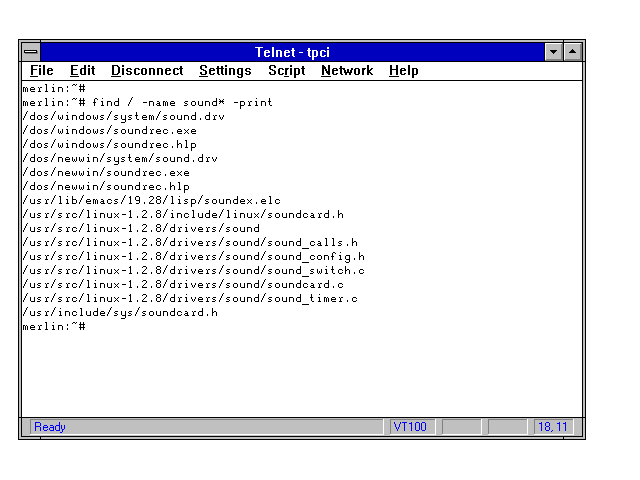Screen dimensions: 640x480
Task: Click the Disconnect menu
Action: point(147,71)
